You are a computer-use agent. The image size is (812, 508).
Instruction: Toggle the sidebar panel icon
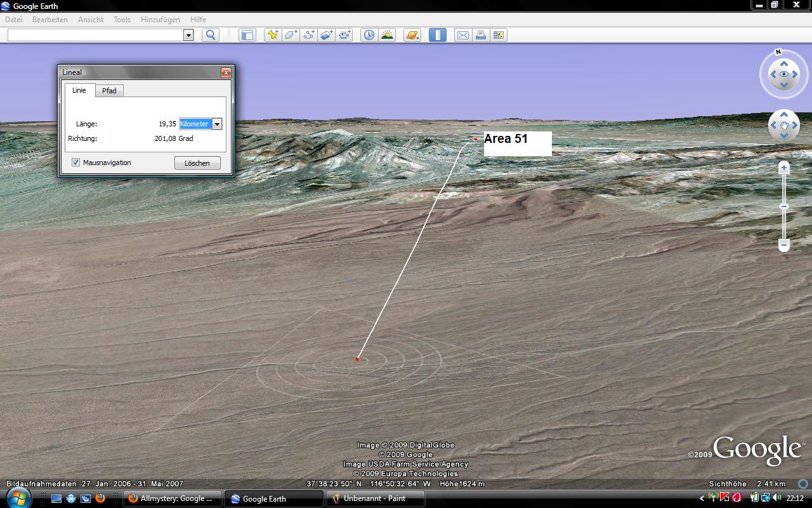[x=247, y=35]
